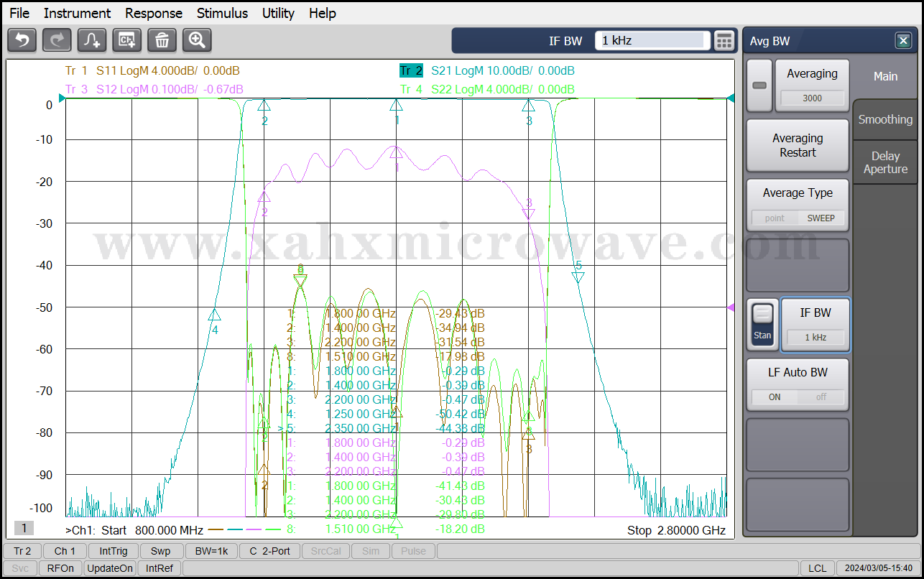Open the numeric keypad icon
Image resolution: width=924 pixels, height=579 pixels.
point(724,41)
